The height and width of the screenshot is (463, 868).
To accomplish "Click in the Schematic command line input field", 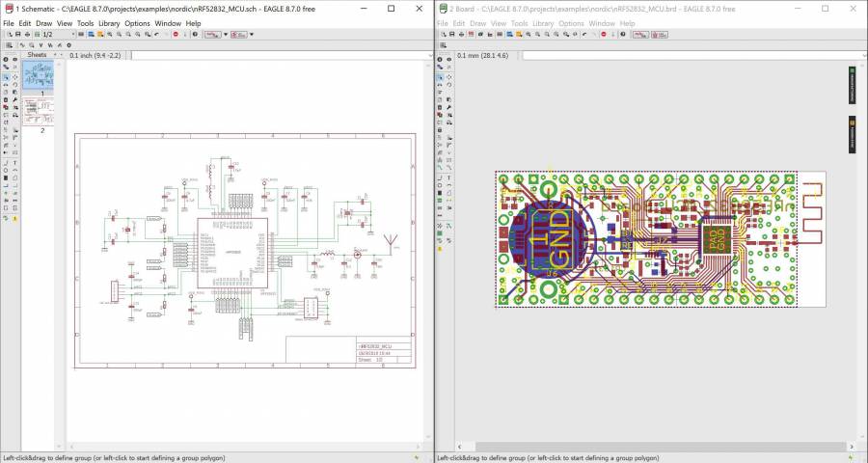I will coord(280,56).
